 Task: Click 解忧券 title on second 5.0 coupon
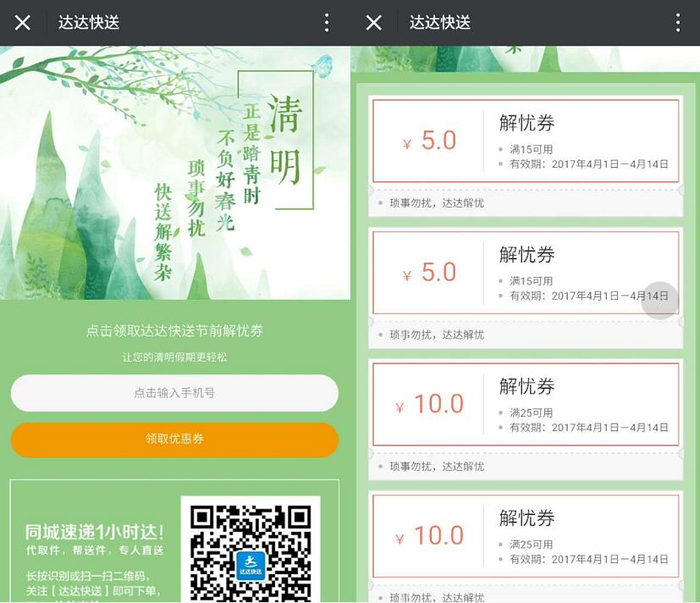526,255
